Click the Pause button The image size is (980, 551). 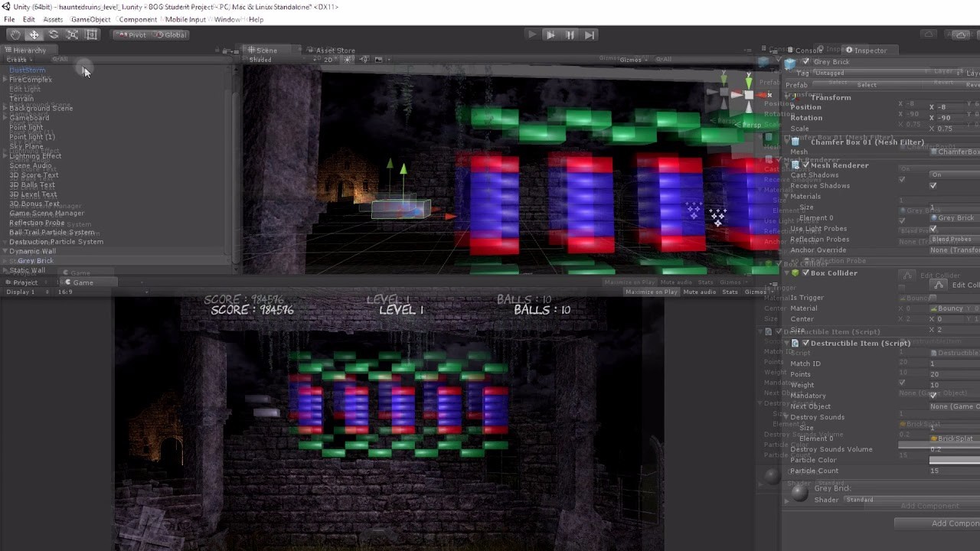570,34
